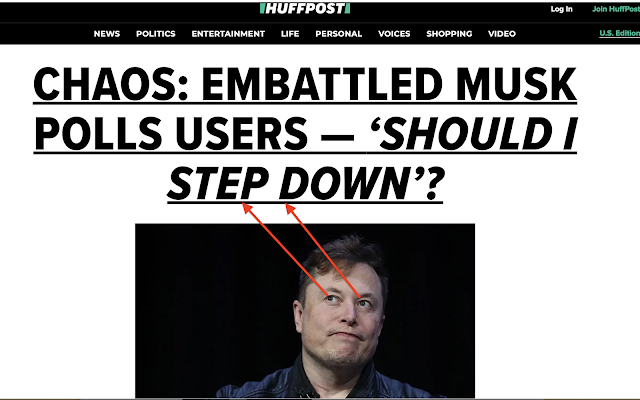Click the 'CHAOS: EMBATTLED MUSK' headline line
The image size is (640, 400).
pyautogui.click(x=305, y=84)
